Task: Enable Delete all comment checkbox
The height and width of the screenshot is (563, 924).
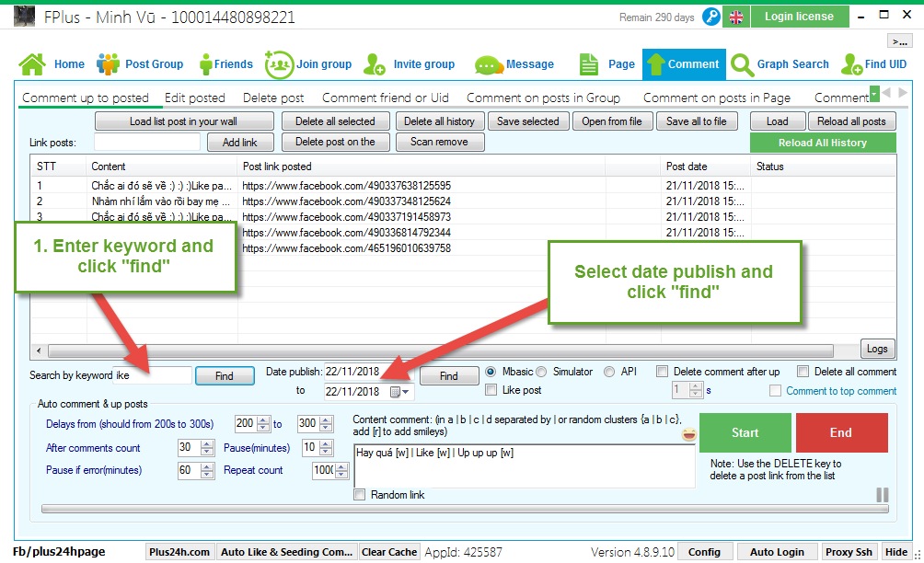Action: [x=803, y=372]
